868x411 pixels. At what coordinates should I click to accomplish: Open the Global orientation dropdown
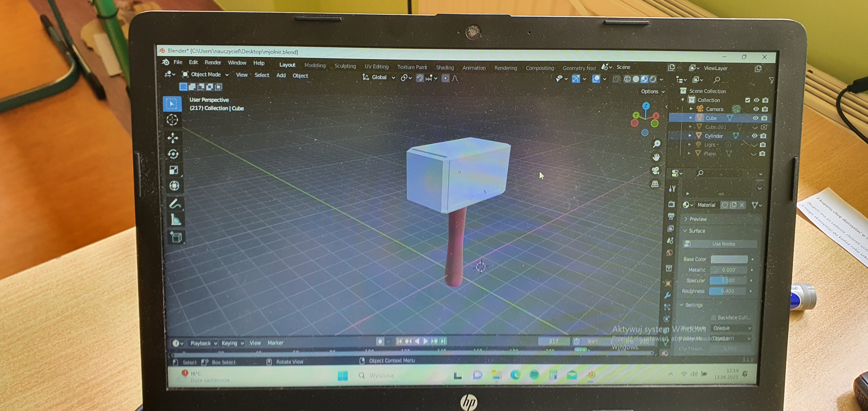[x=379, y=78]
